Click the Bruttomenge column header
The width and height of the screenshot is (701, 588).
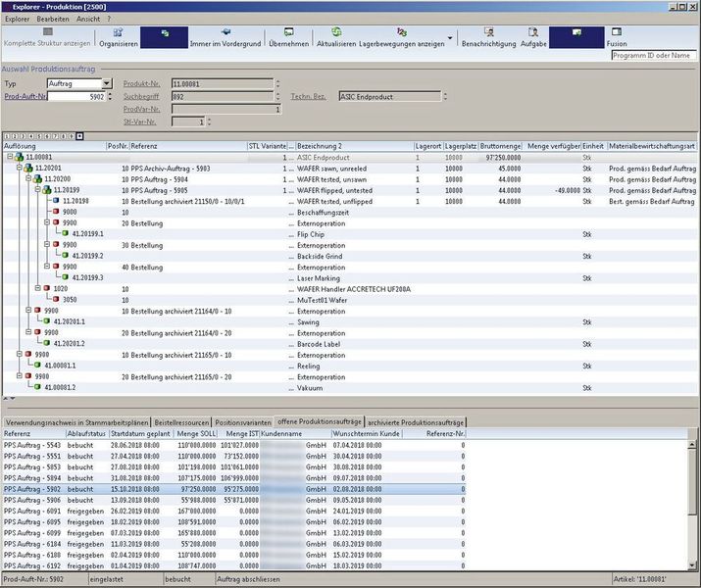point(500,146)
